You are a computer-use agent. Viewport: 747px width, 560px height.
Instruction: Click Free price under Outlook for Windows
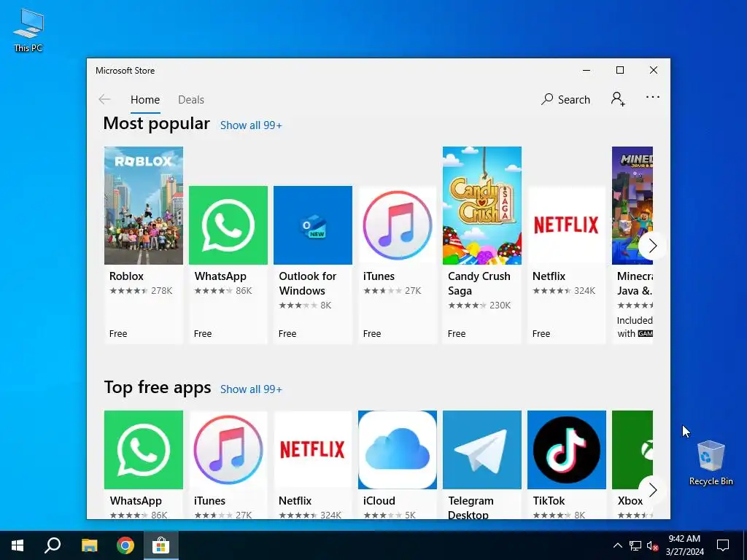287,334
